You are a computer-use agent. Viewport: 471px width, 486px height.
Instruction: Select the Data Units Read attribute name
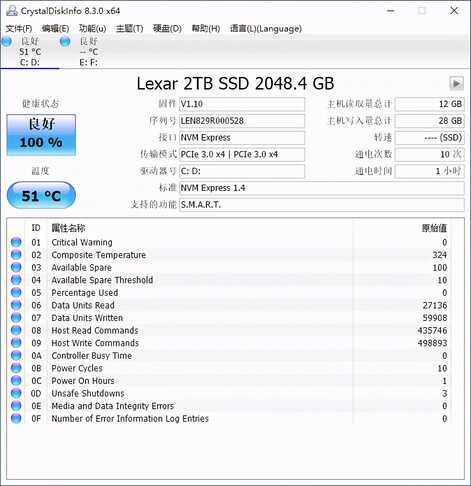(83, 305)
